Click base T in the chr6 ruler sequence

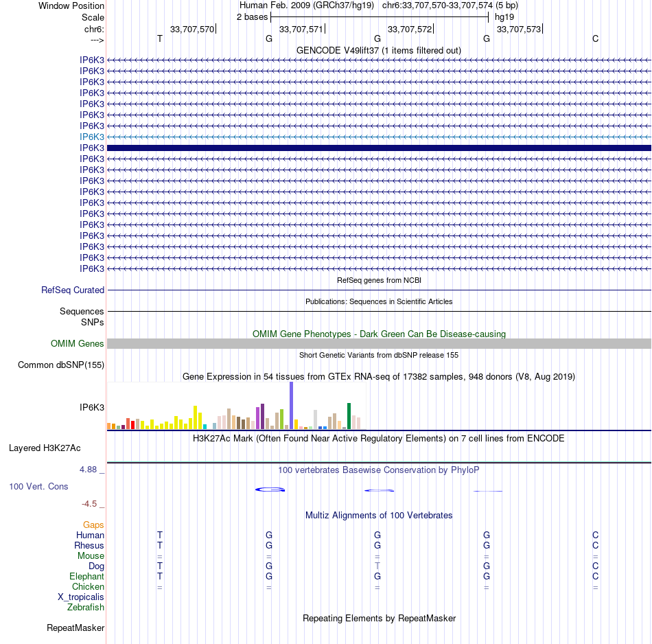[x=160, y=38]
